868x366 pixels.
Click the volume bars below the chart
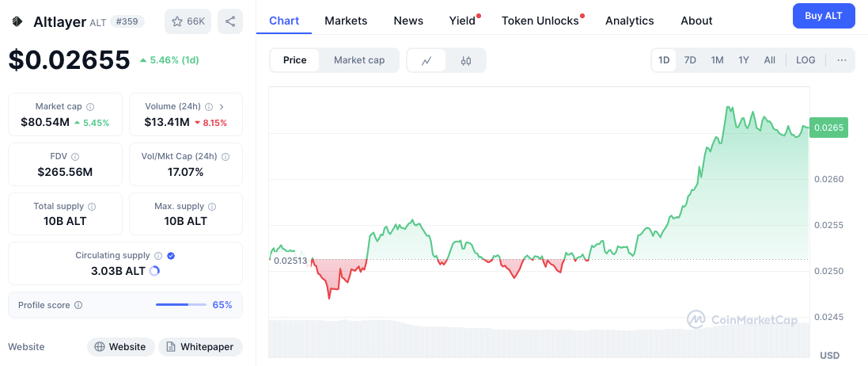(x=539, y=337)
